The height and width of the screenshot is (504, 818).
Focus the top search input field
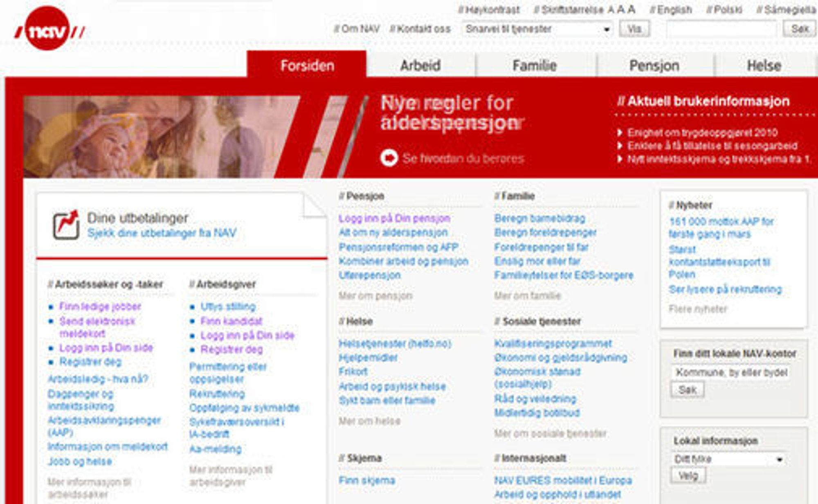(x=722, y=29)
